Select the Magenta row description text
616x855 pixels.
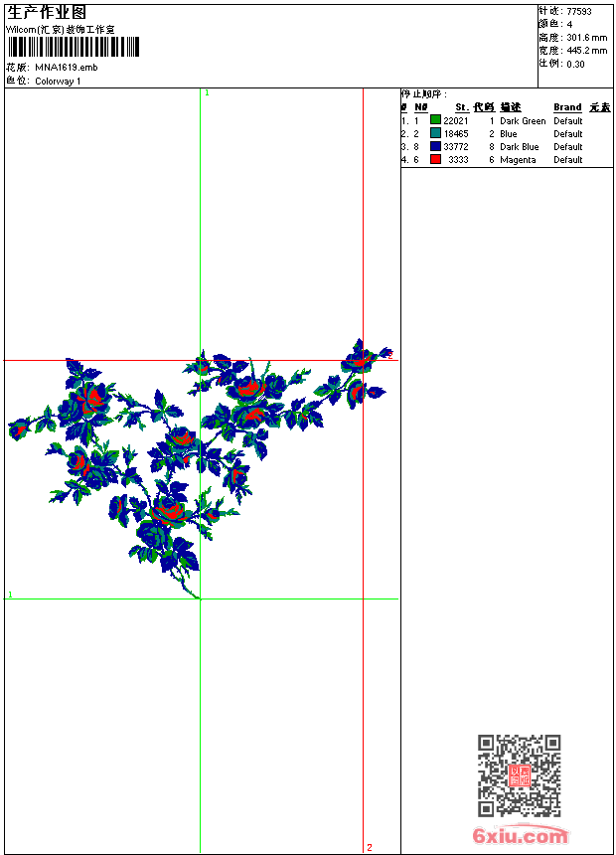click(518, 160)
